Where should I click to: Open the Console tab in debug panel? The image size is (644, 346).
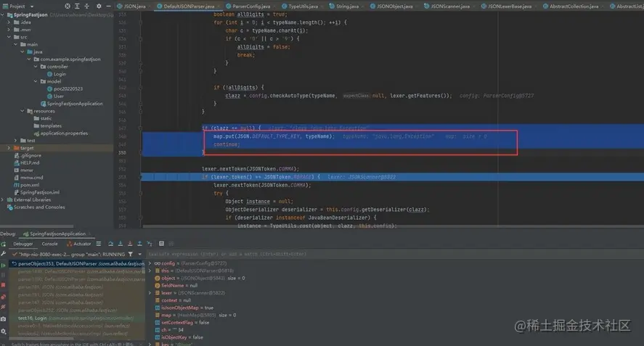[49, 244]
